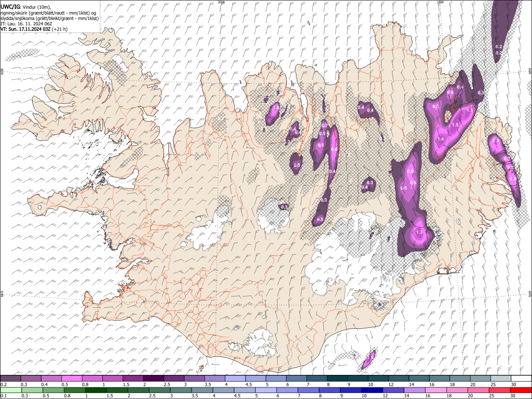
Task: Pick the dark teal swatch at 8 in the upper legend
Action: (x=337, y=379)
